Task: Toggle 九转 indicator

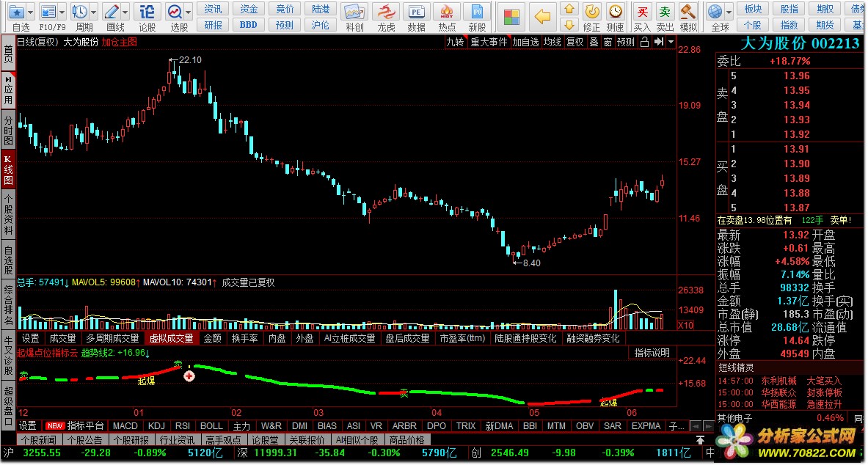Action: [456, 42]
